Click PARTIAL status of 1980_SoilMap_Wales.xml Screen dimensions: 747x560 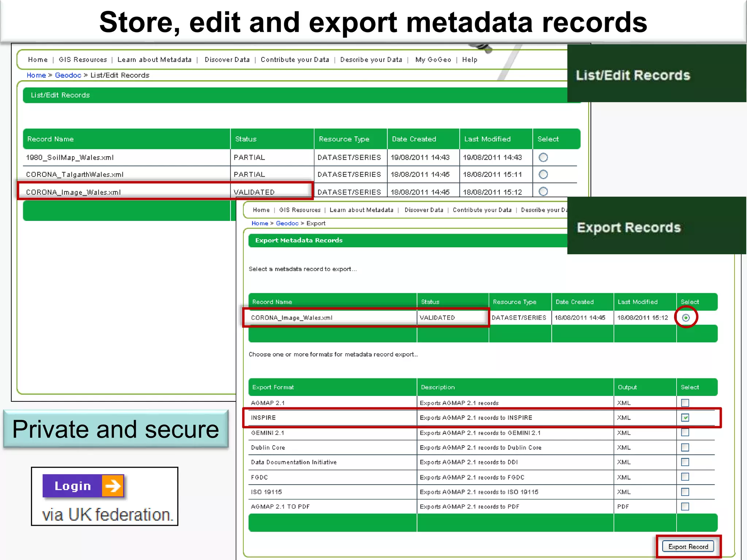click(249, 157)
